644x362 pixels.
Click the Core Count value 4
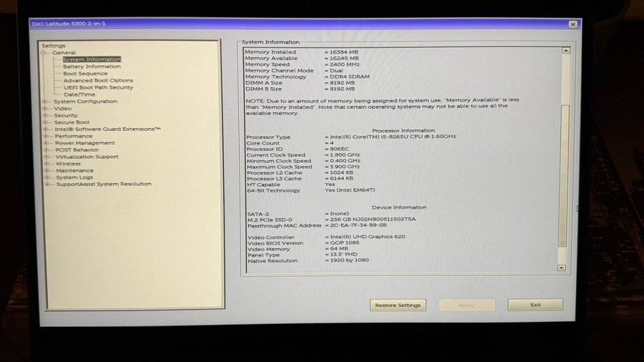point(332,143)
